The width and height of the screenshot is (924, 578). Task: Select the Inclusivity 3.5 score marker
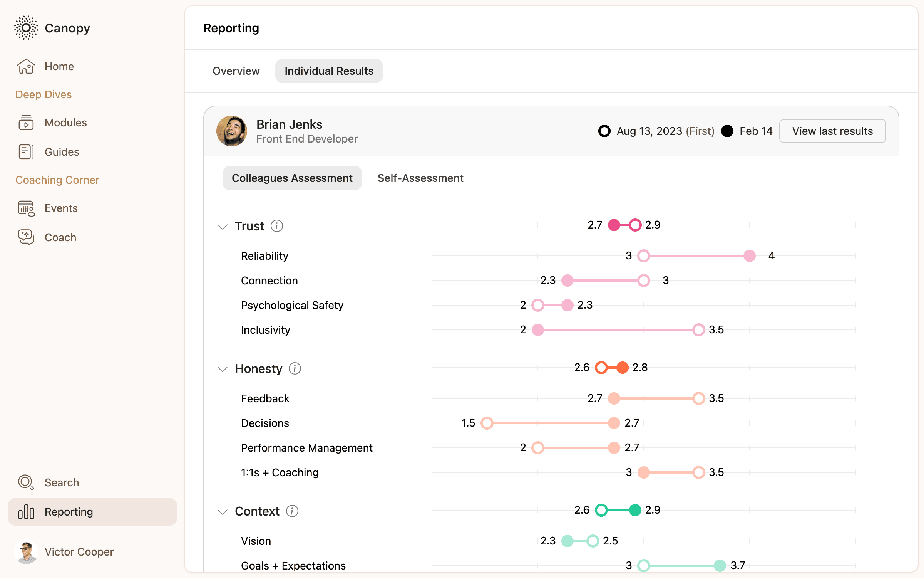pos(698,330)
